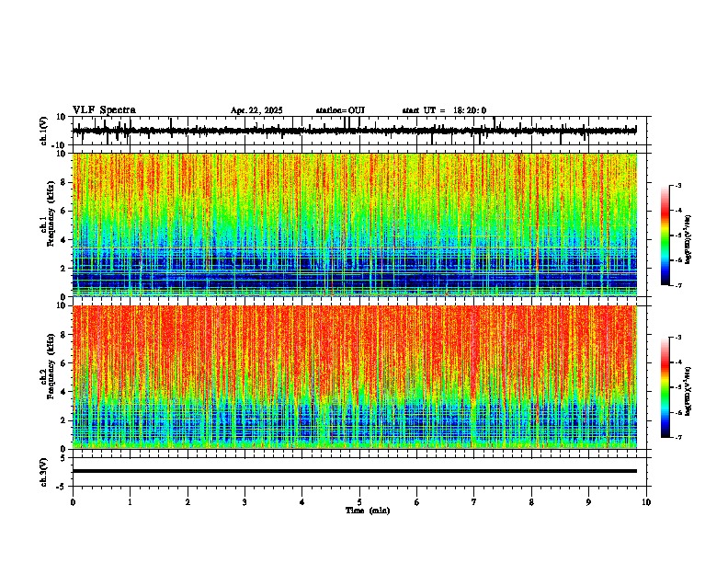
Task: Click the ch.1 color bar's log(PSD) unit label
Action: pos(688,240)
